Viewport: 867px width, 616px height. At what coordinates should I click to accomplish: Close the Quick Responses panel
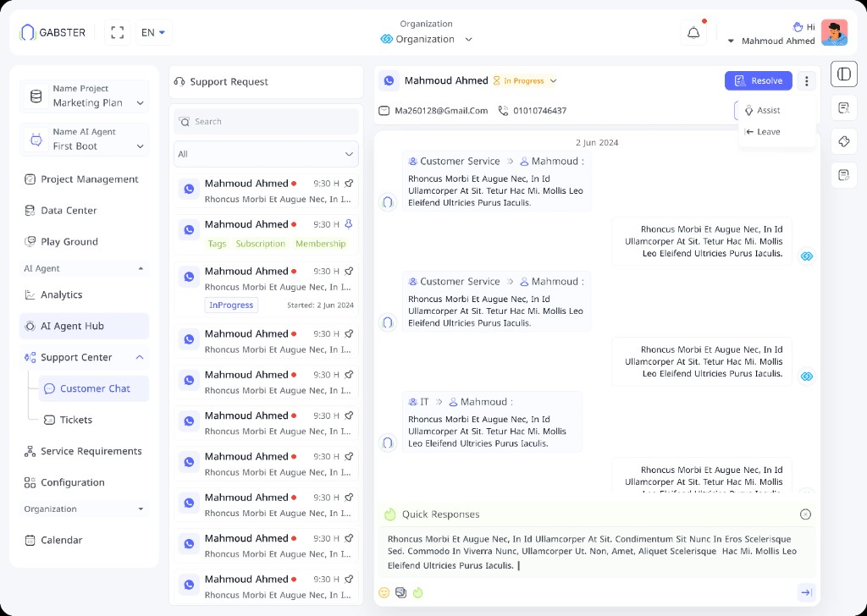(x=806, y=514)
